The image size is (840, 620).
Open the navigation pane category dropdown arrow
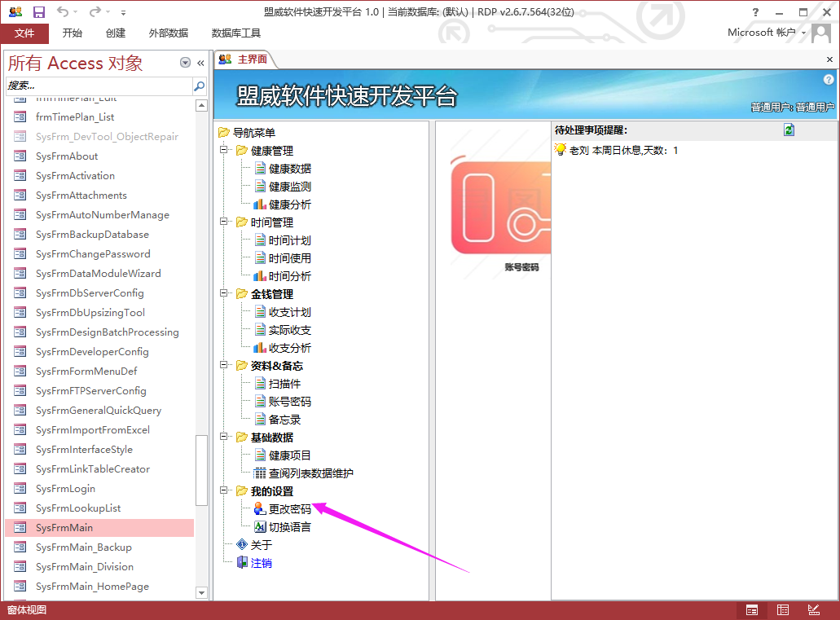coord(186,63)
